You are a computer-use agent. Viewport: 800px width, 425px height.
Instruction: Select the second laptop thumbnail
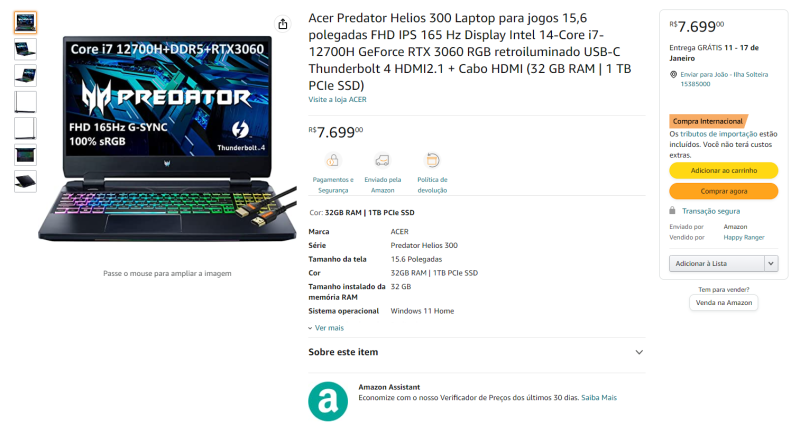click(x=26, y=49)
